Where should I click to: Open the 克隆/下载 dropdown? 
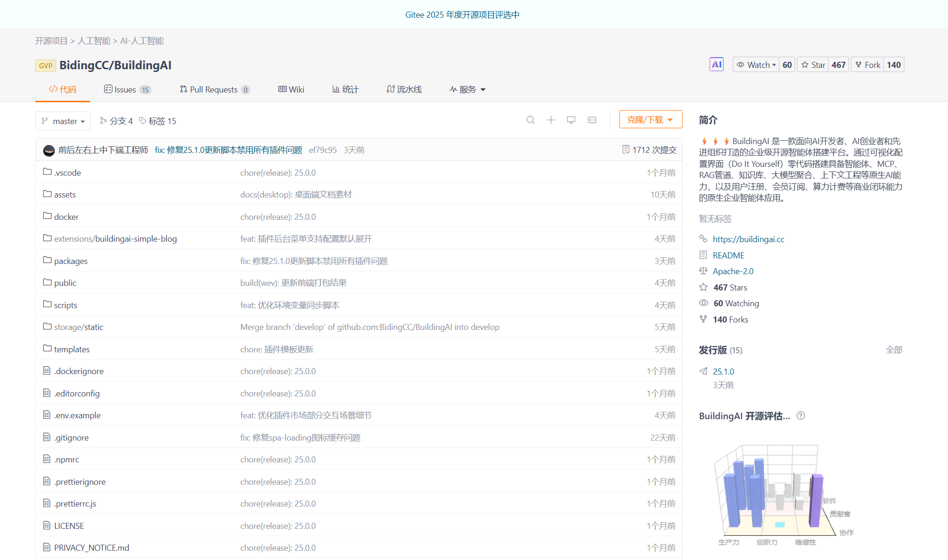tap(651, 119)
